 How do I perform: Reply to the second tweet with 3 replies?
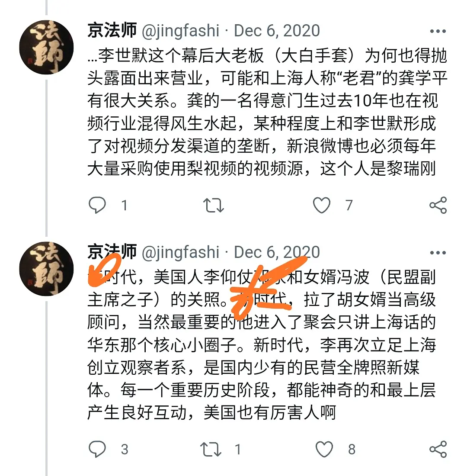(x=97, y=449)
